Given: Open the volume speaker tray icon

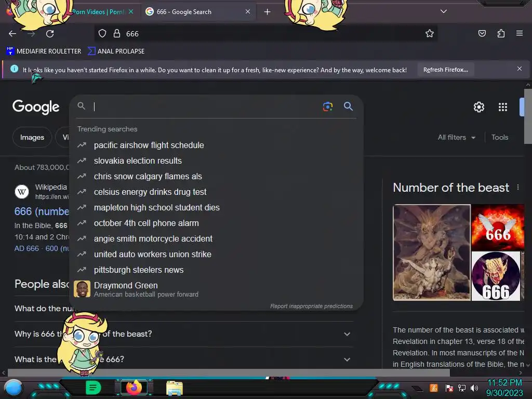Looking at the screenshot, I should [474, 388].
